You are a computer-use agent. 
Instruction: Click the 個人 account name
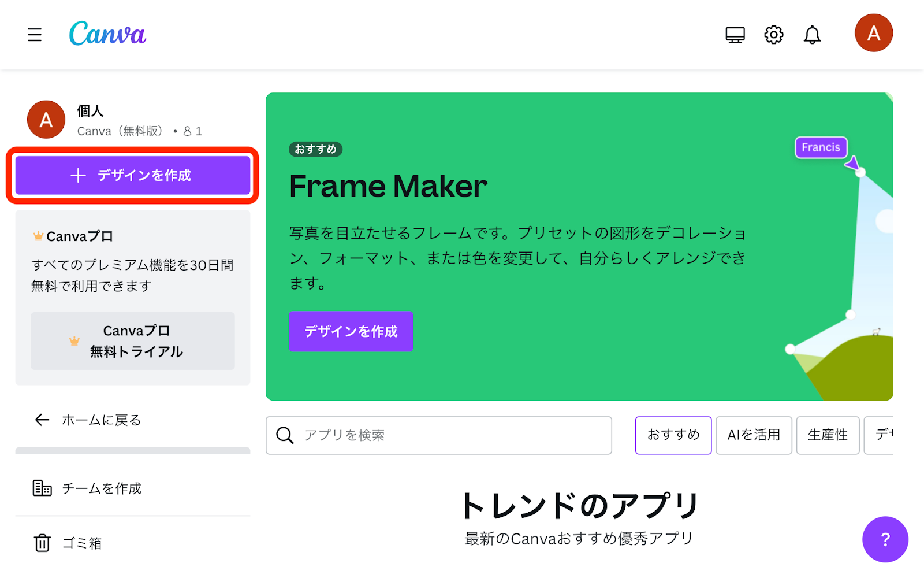[90, 110]
